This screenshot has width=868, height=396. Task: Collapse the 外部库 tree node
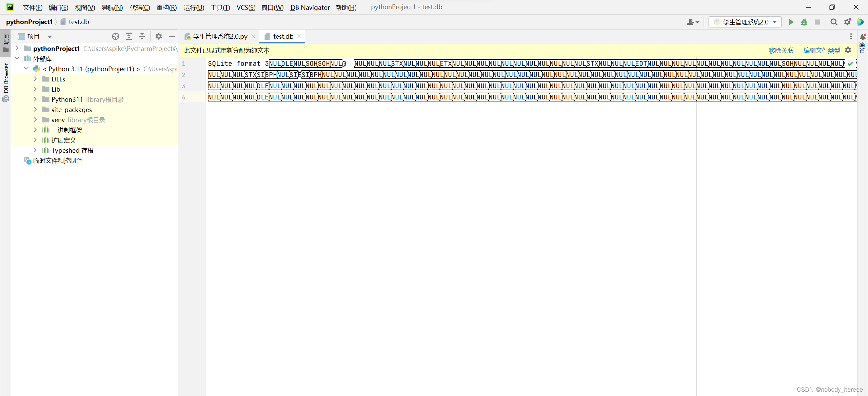point(17,59)
